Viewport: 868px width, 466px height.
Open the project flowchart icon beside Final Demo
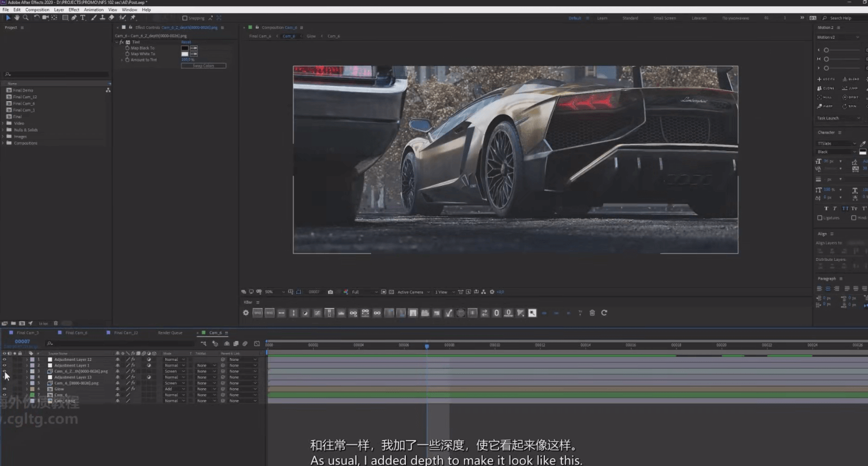[x=108, y=90]
